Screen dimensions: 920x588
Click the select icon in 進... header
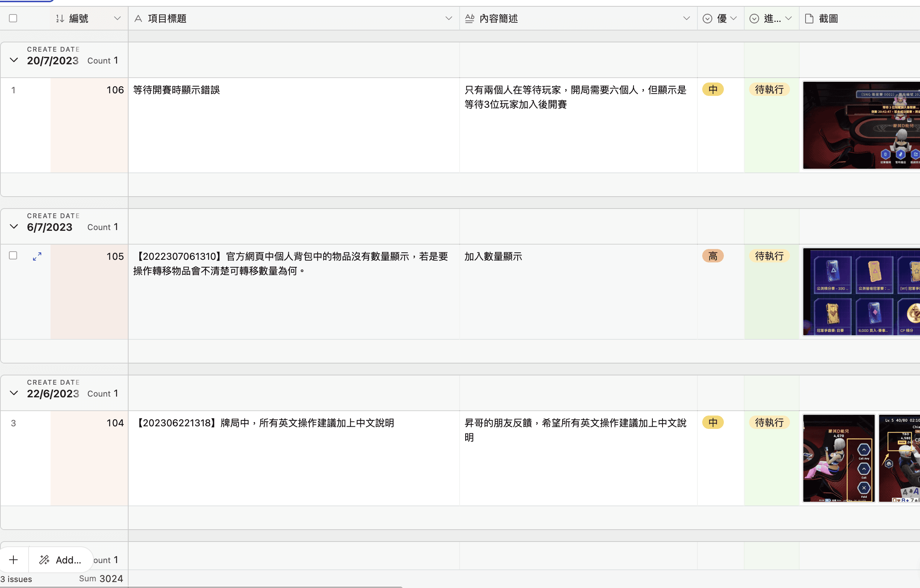point(754,18)
